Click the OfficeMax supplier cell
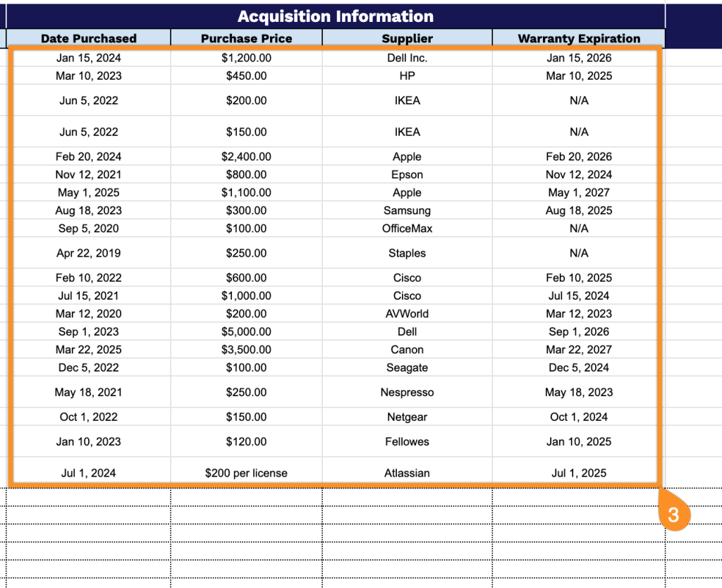 (407, 228)
